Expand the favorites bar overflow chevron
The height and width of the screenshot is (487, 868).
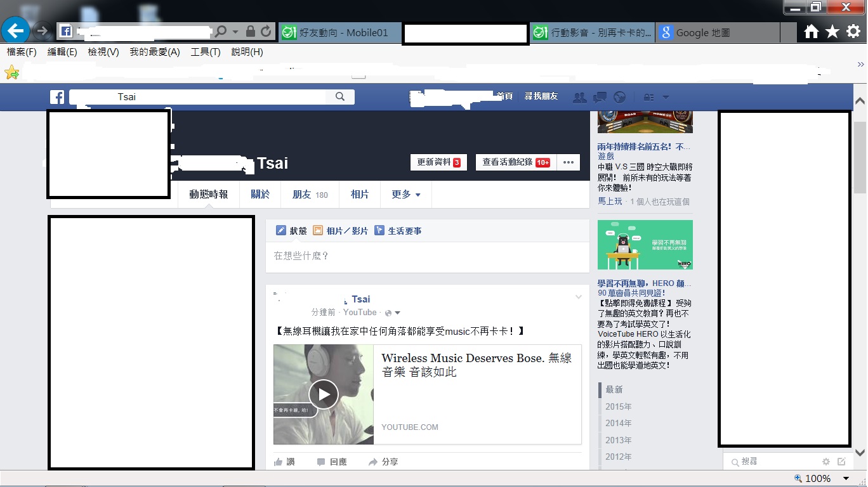click(x=860, y=64)
